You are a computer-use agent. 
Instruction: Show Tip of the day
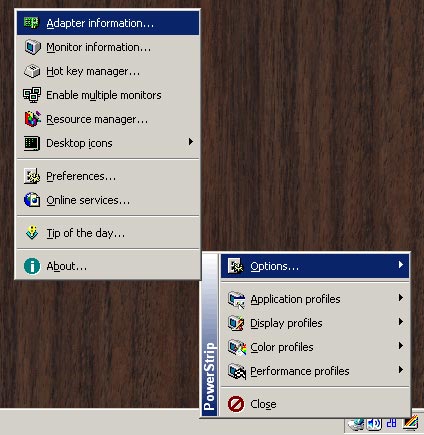coord(108,233)
